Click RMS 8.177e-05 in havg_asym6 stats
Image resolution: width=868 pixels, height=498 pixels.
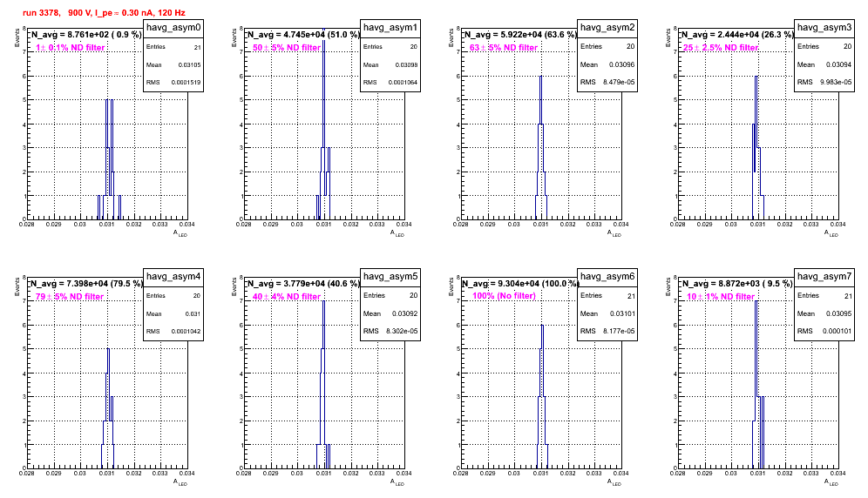[607, 332]
